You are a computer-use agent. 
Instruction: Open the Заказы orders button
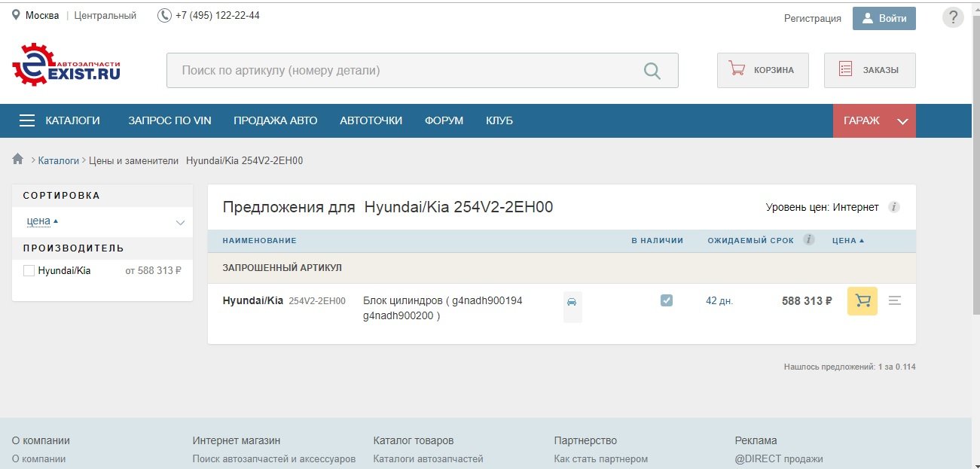869,70
